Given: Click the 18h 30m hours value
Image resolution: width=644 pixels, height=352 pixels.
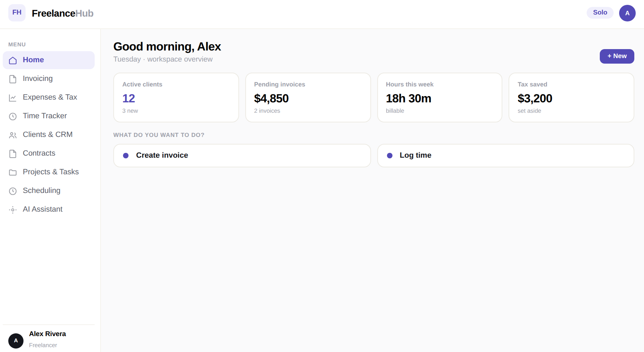Looking at the screenshot, I should click(409, 99).
